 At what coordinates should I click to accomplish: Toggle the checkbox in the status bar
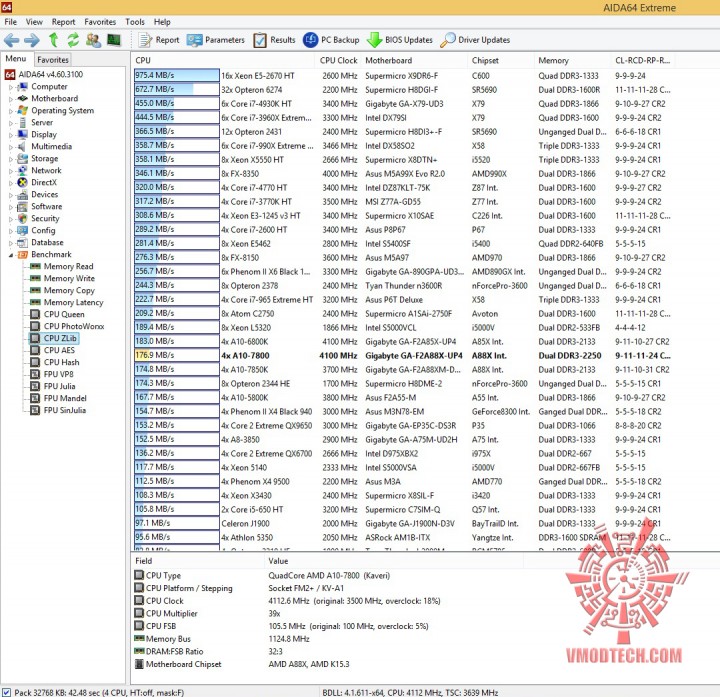[6, 692]
